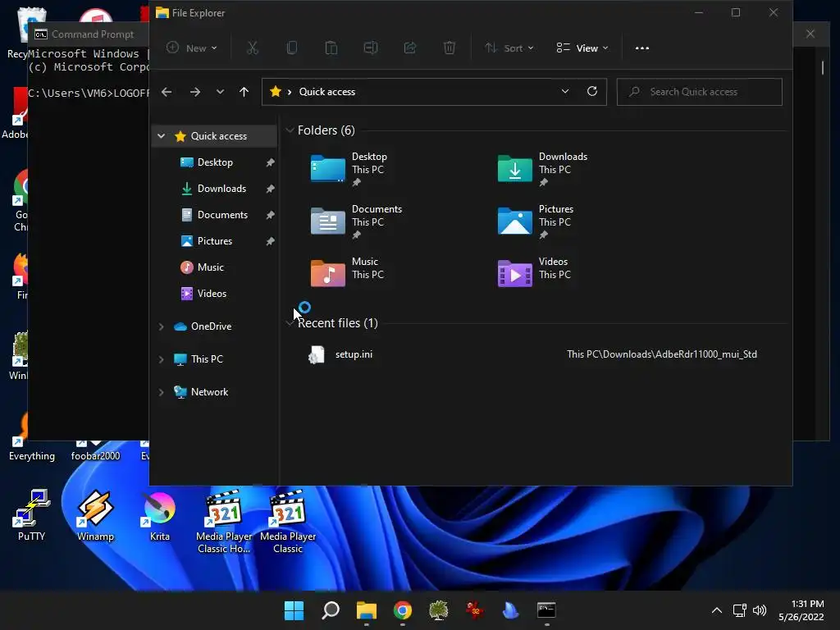The height and width of the screenshot is (630, 840).
Task: Click the Paste clipboard icon
Action: [x=331, y=48]
